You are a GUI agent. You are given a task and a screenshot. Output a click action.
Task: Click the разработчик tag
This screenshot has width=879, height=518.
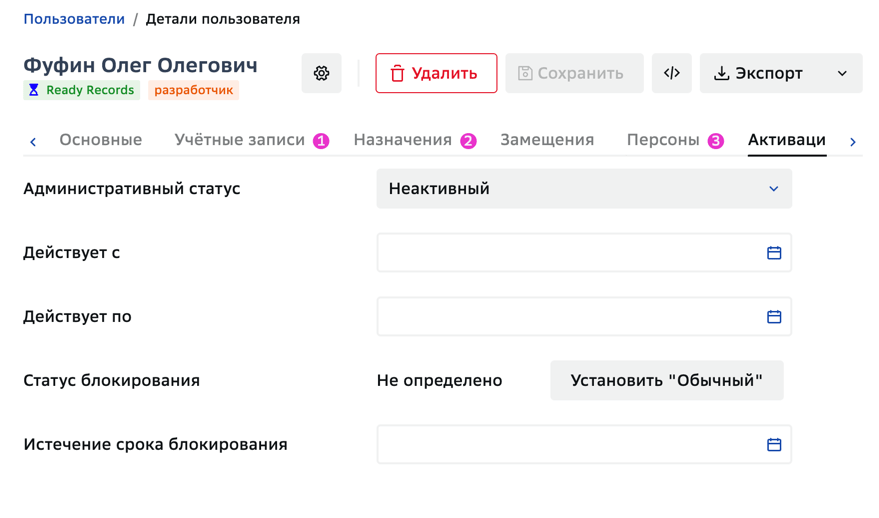(193, 90)
